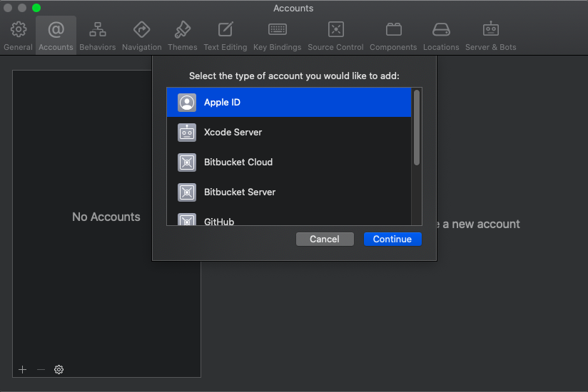Viewport: 588px width, 392px height.
Task: Click the Bitbucket Cloud vault icon
Action: [187, 163]
